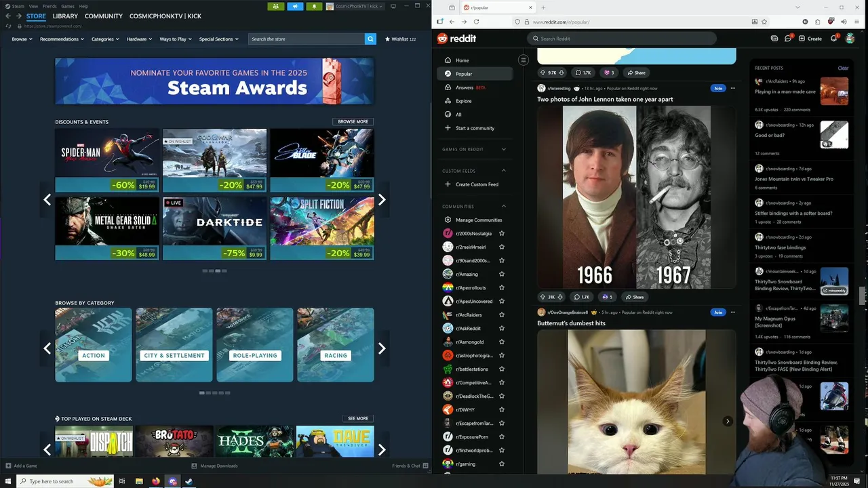This screenshot has height=488, width=868.
Task: Toggle favorite star for r/DIWHY
Action: (502, 409)
